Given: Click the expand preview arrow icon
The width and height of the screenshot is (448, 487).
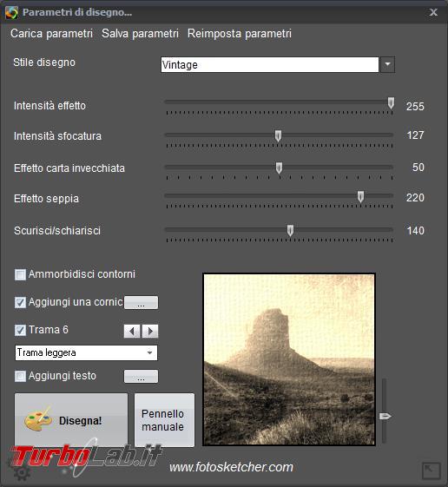Looking at the screenshot, I should (432, 471).
